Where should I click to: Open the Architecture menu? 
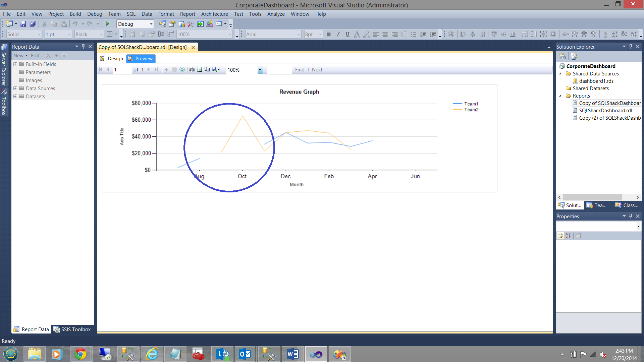pyautogui.click(x=214, y=14)
